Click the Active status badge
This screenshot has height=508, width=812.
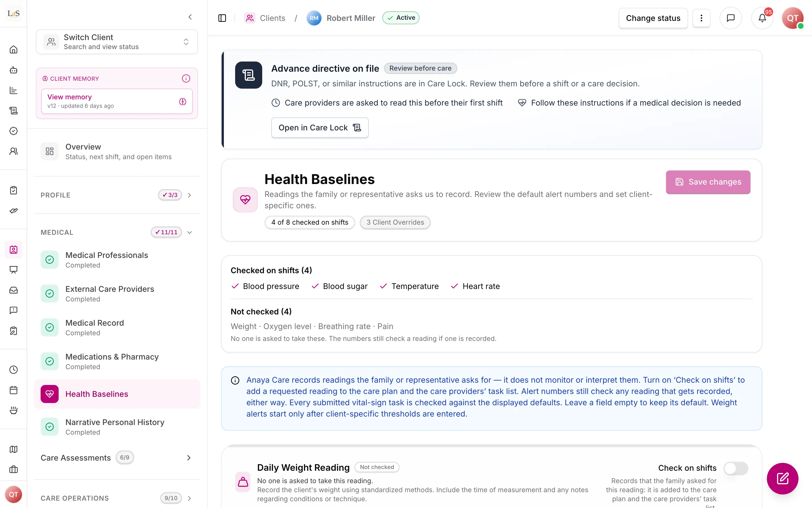click(x=401, y=18)
